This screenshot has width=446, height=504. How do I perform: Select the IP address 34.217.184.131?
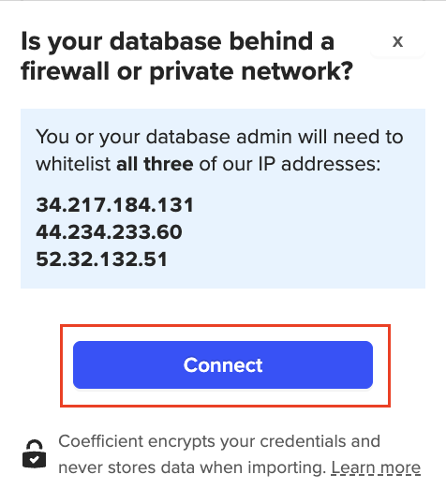tap(115, 205)
